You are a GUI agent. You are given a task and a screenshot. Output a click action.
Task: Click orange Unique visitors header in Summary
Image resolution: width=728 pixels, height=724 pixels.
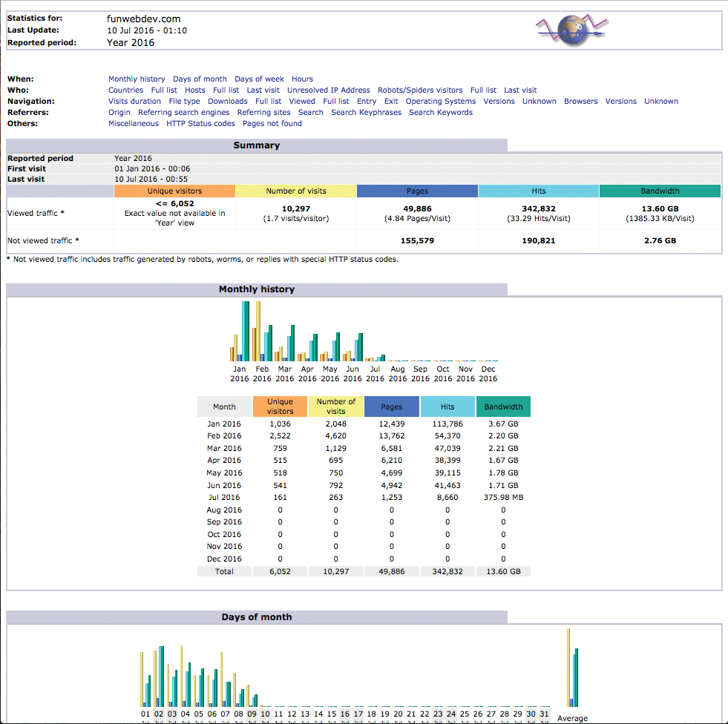(174, 191)
